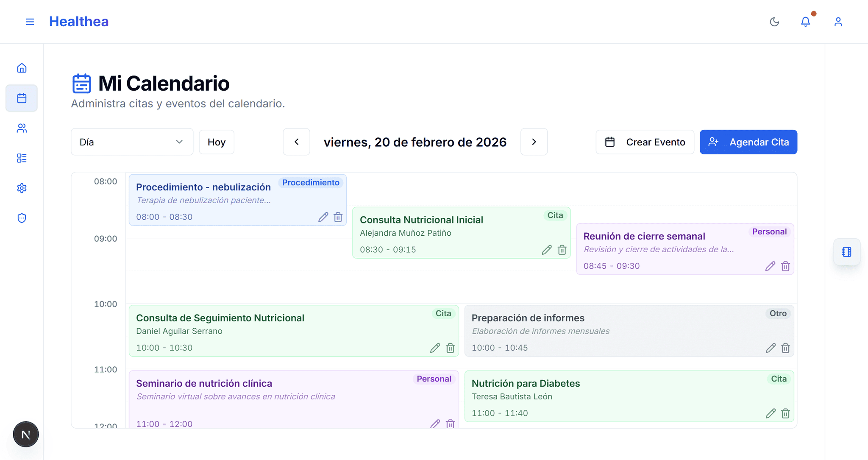Open the notebook side panel button

click(x=846, y=252)
